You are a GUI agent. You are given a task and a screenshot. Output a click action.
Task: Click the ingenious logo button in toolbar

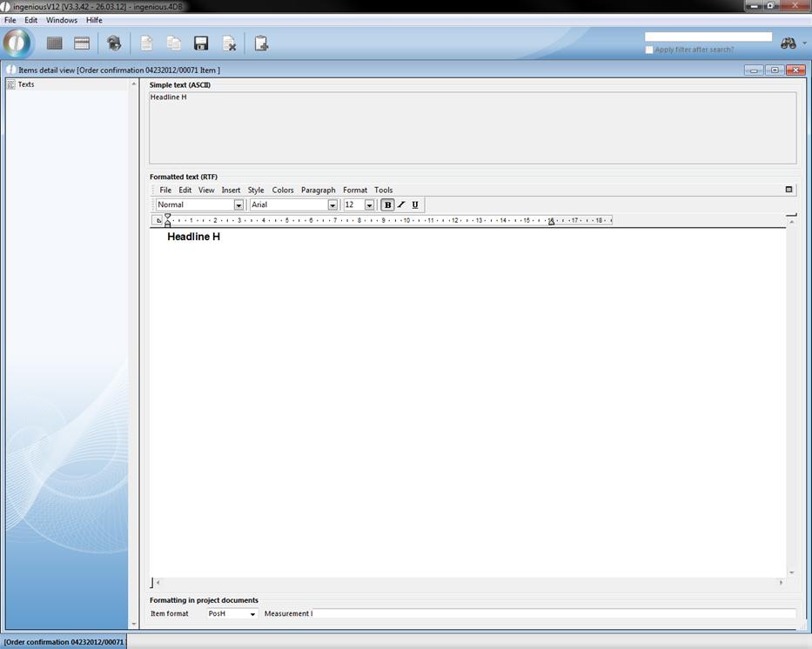17,43
